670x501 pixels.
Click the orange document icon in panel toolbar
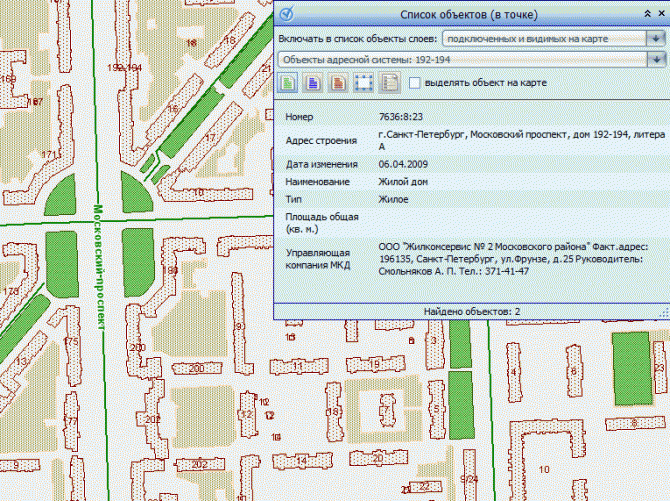[338, 83]
